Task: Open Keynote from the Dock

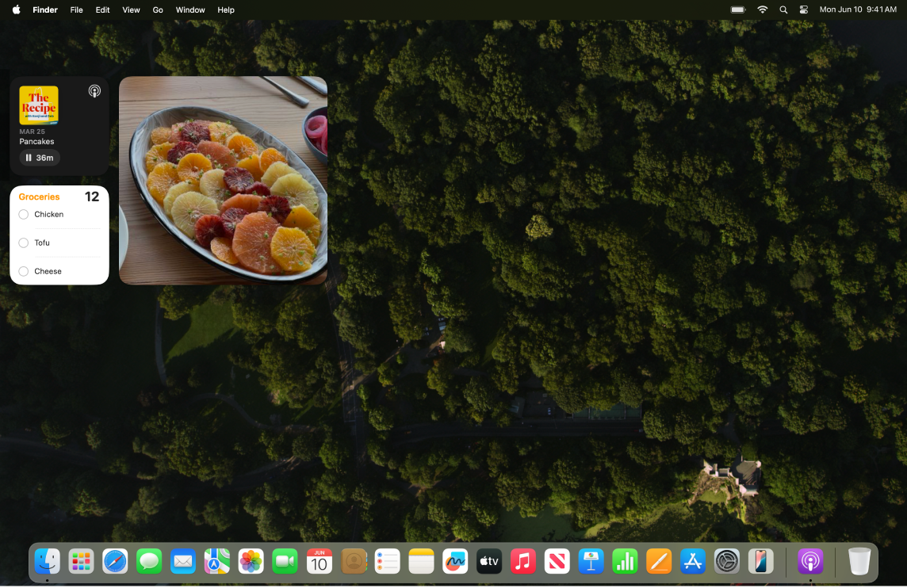Action: point(591,561)
